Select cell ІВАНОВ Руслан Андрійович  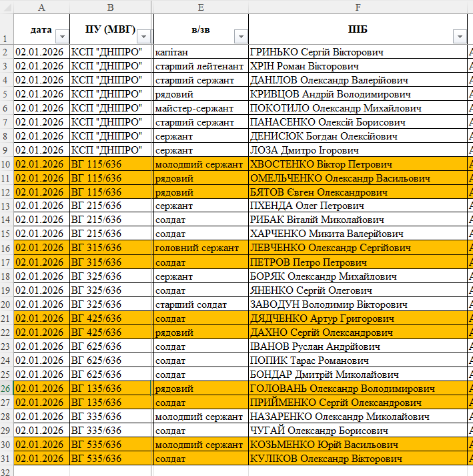[358, 346]
